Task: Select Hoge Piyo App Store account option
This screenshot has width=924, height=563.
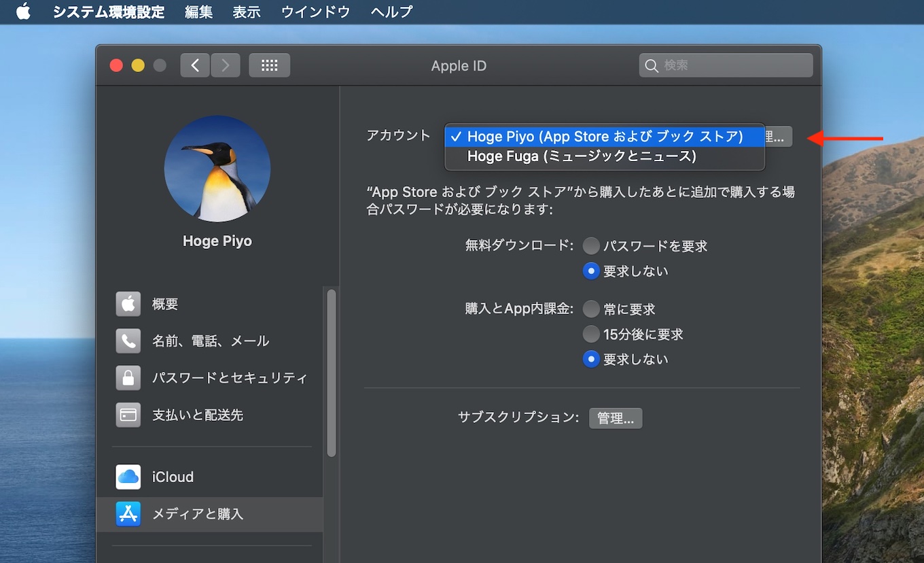Action: [x=605, y=137]
